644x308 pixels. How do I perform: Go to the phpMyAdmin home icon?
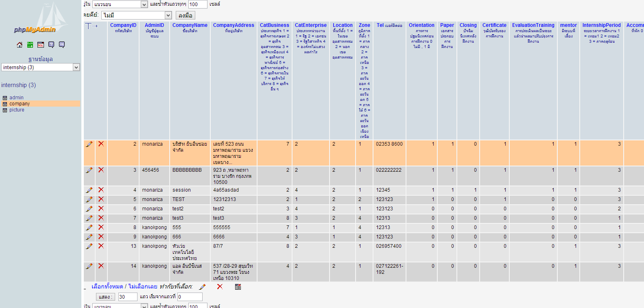[x=20, y=45]
